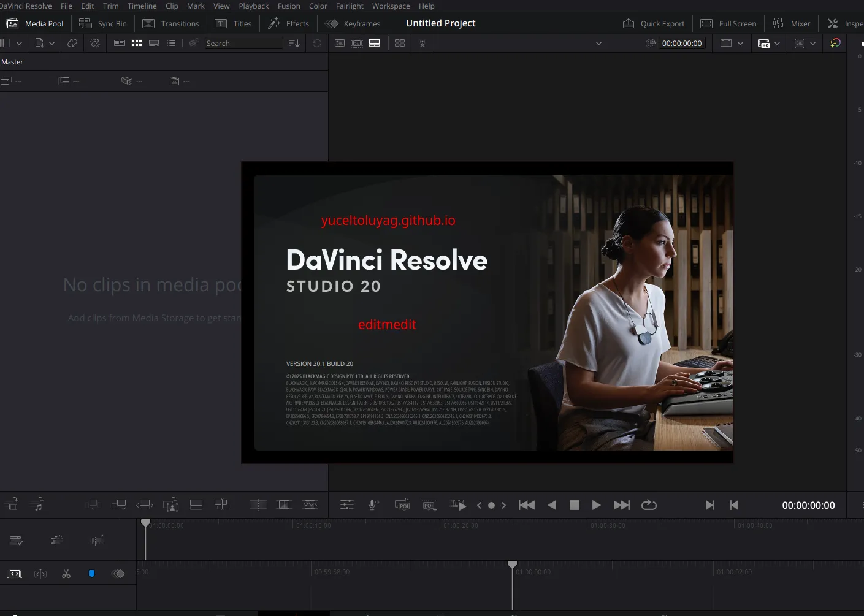Switch media pool to list view

(x=171, y=43)
